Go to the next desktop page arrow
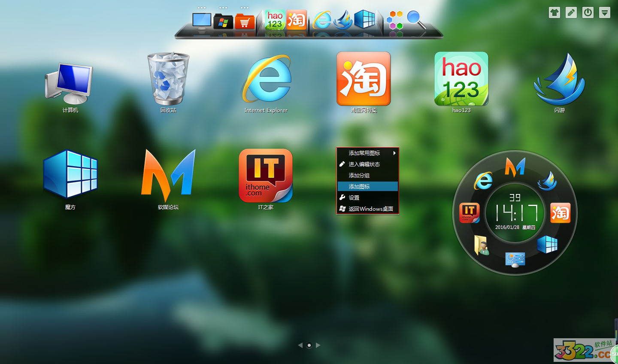618x364 pixels. point(318,345)
